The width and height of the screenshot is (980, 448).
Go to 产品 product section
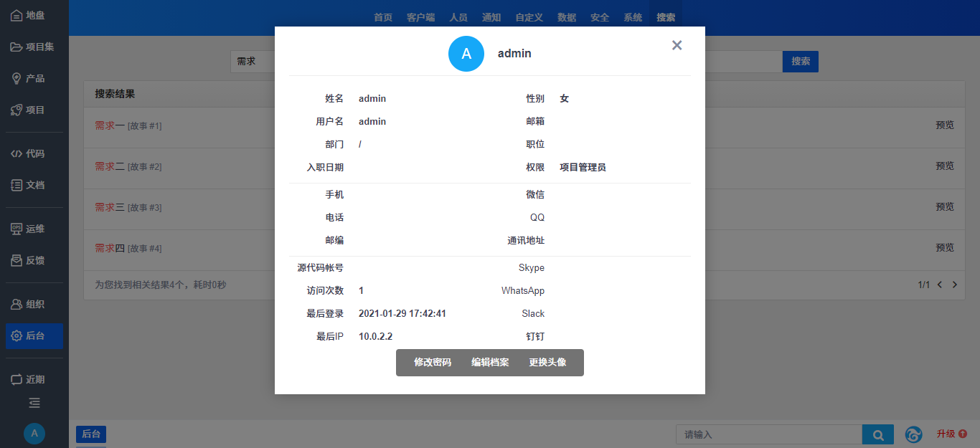tap(34, 78)
